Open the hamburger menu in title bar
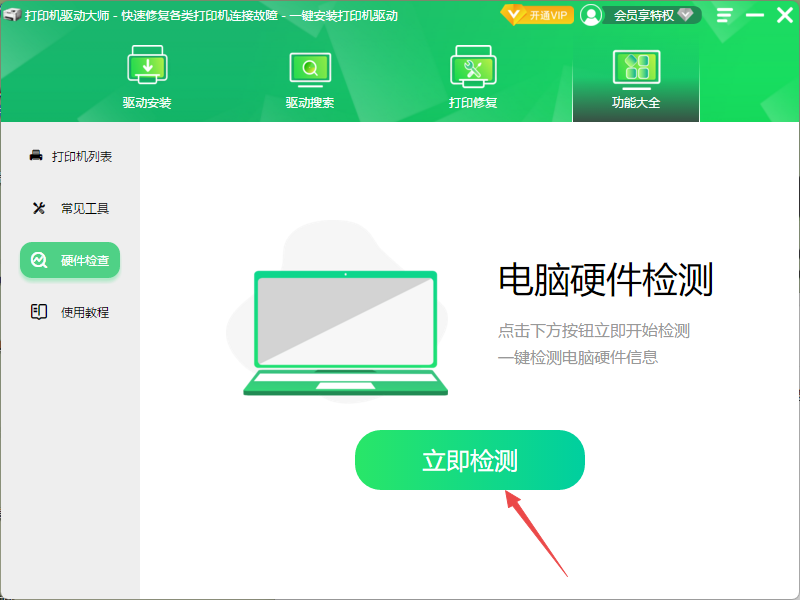 point(725,14)
